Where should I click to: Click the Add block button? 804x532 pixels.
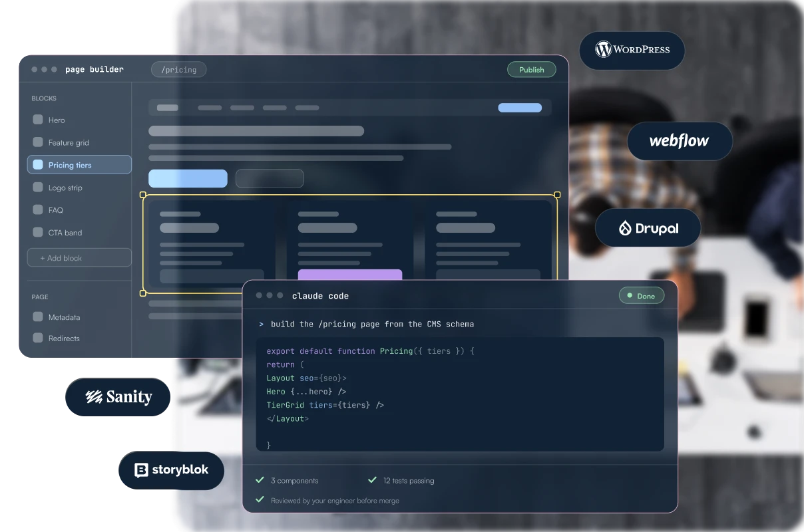[x=79, y=258]
